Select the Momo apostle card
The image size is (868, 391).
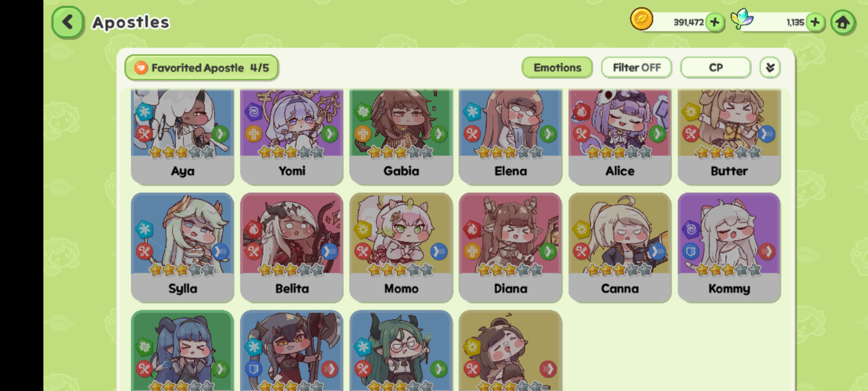[x=401, y=248]
